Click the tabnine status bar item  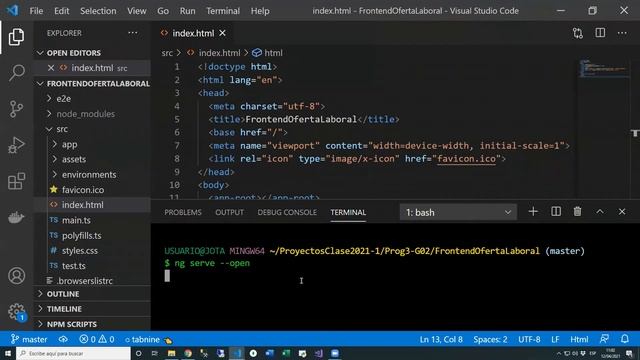coord(148,339)
